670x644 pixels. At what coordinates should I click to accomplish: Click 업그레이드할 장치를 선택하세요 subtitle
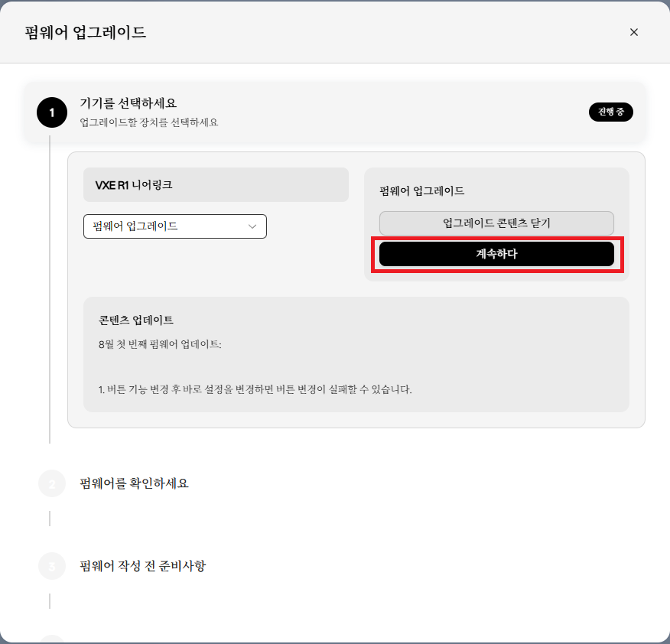point(149,122)
